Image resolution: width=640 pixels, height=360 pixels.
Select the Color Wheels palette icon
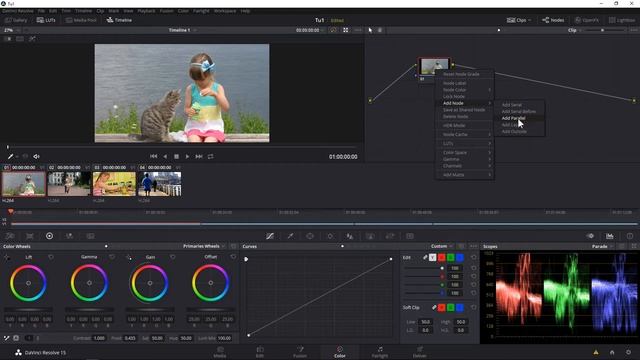pos(49,236)
